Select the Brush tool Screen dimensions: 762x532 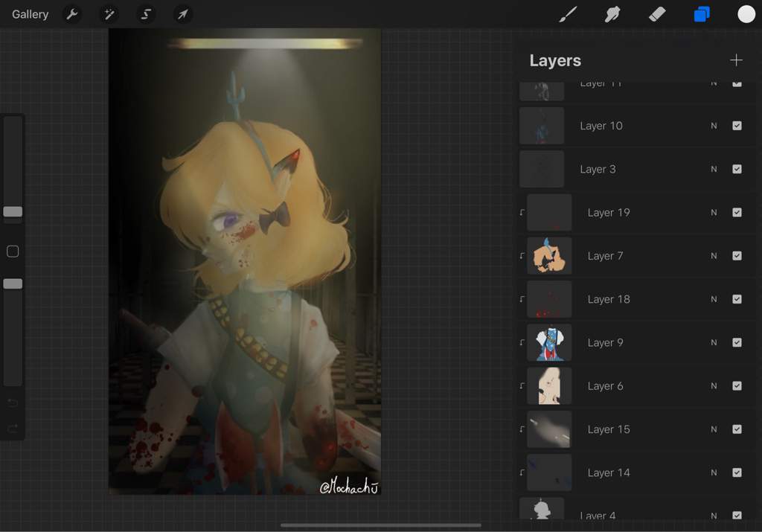click(x=568, y=15)
